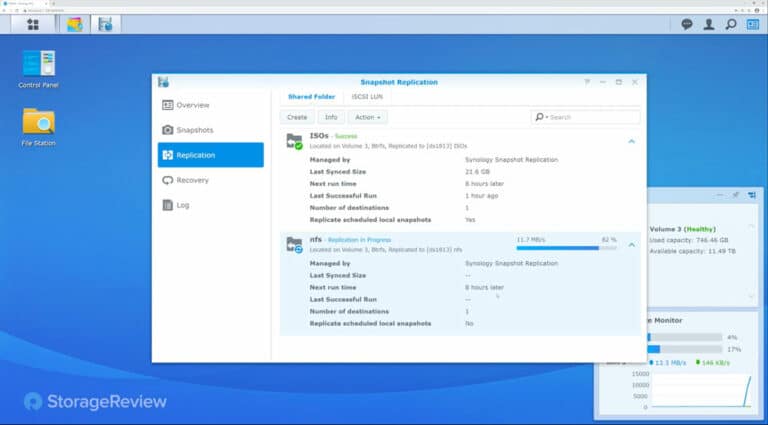Toggle the widgets panel icon
Screen dimensions: 768x425
pyautogui.click(x=753, y=24)
